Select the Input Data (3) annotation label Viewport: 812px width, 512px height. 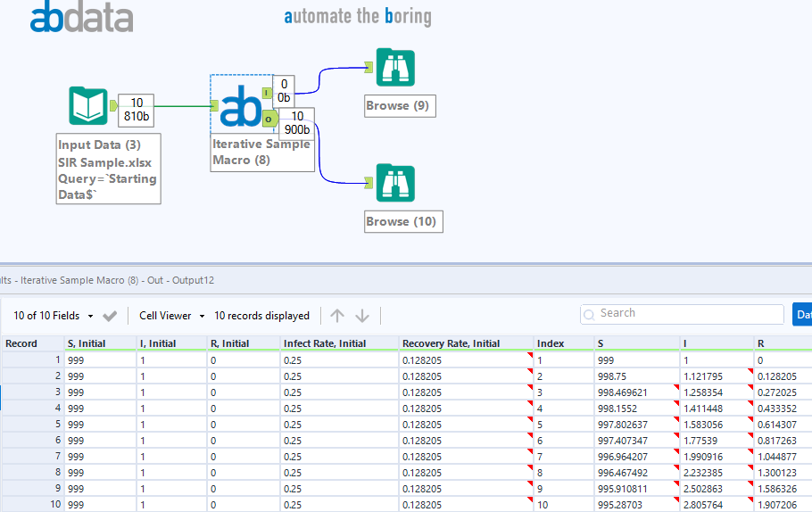[x=108, y=169]
